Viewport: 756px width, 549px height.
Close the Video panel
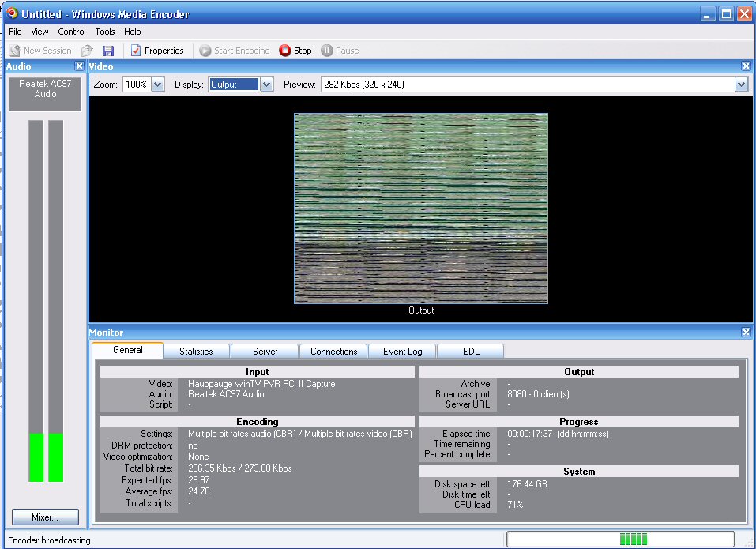[x=746, y=66]
